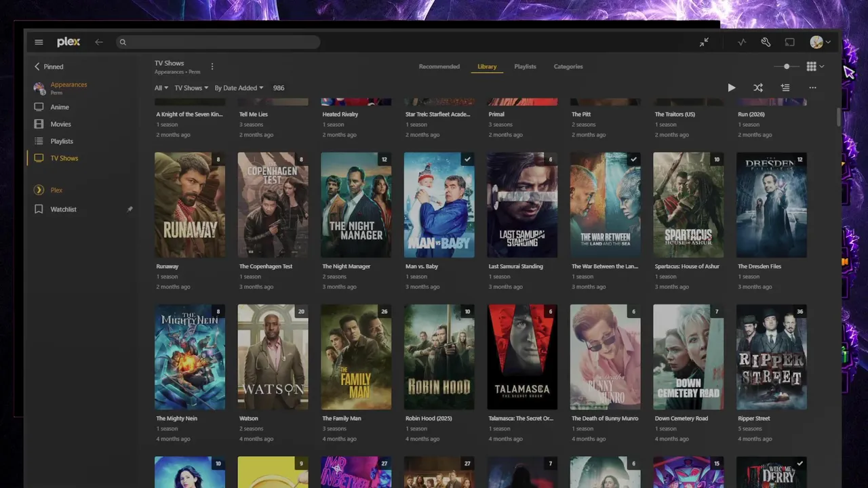Click the add to queue icon
The width and height of the screenshot is (868, 488).
coord(785,87)
